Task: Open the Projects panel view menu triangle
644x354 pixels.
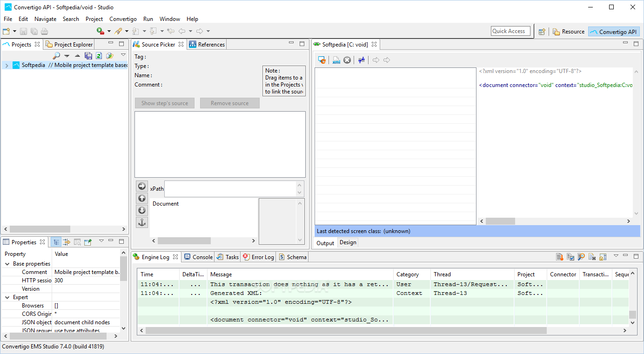Action: pos(123,55)
